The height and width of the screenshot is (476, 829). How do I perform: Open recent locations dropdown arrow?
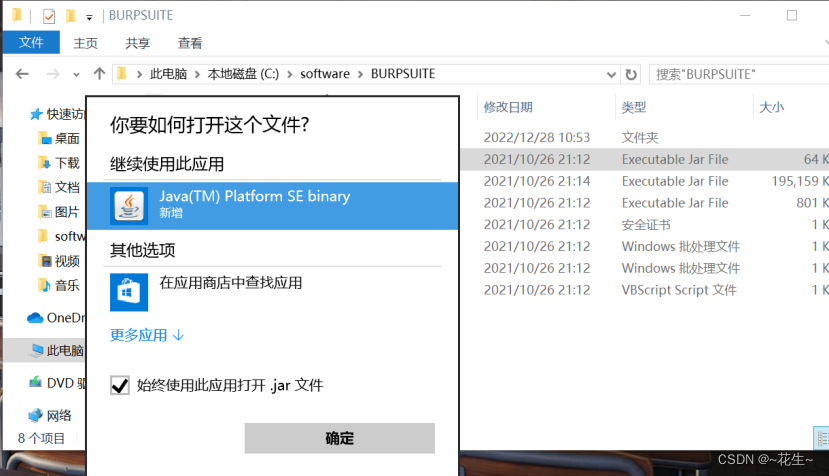77,75
